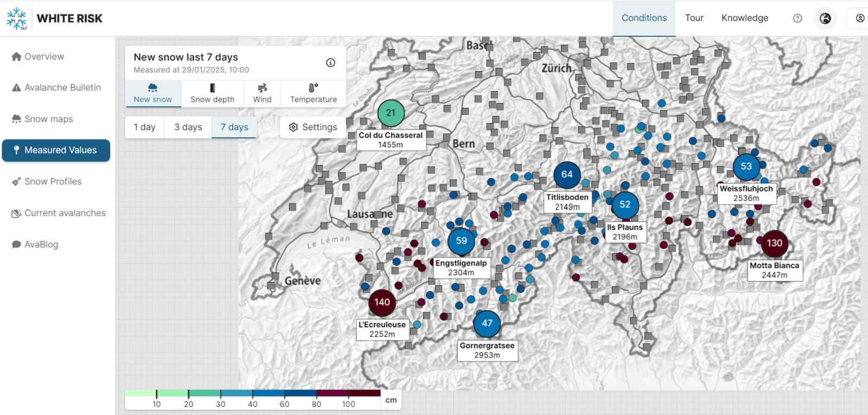Open the user account icon
The width and height of the screenshot is (868, 415).
[x=860, y=18]
